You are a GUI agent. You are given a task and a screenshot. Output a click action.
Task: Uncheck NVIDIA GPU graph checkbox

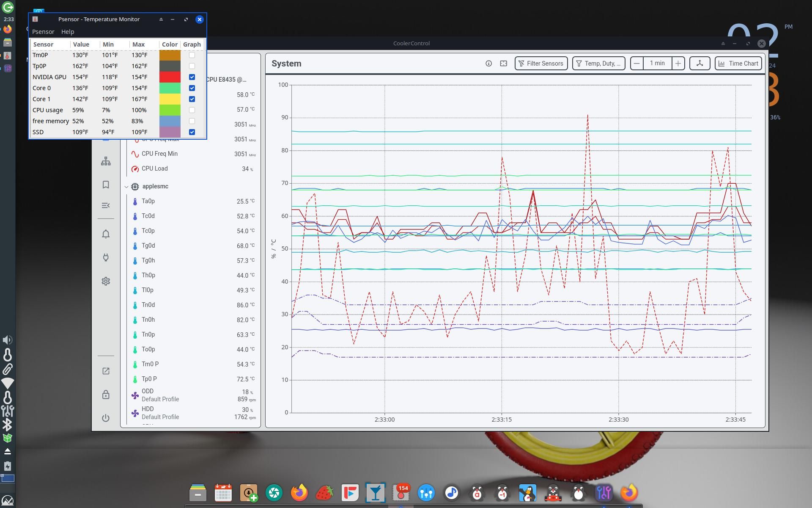coord(192,77)
